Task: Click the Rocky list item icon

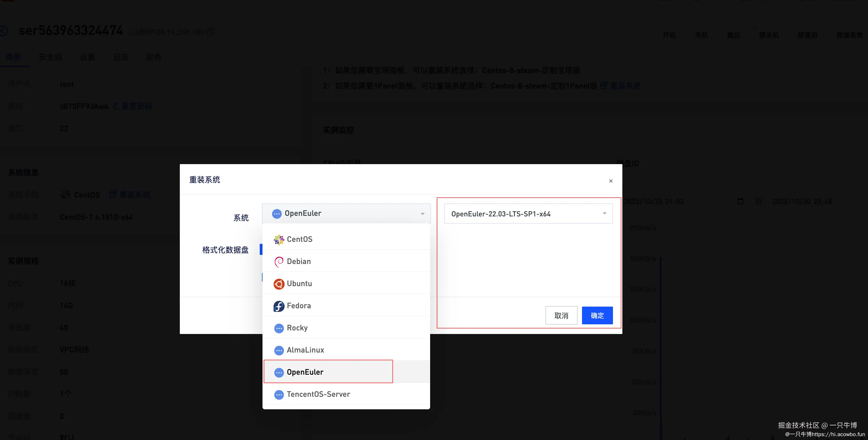Action: [x=279, y=328]
